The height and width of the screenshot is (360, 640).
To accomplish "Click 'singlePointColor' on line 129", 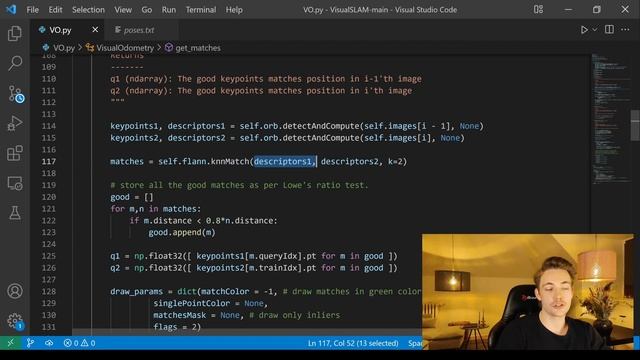I will click(x=191, y=303).
